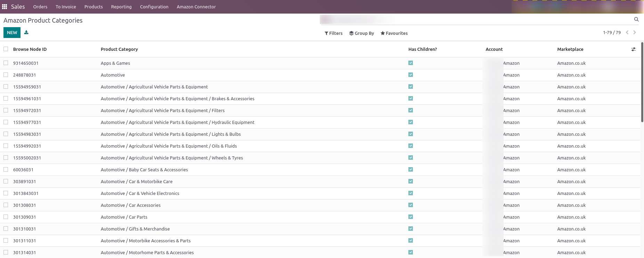Click the Sales app title
Screen dimensions: 644x258
click(x=18, y=7)
